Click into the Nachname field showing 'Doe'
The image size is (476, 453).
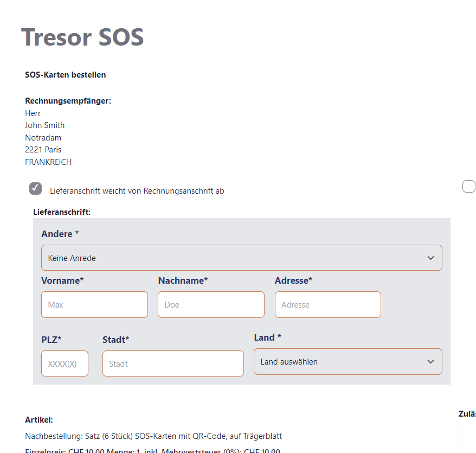pos(211,304)
